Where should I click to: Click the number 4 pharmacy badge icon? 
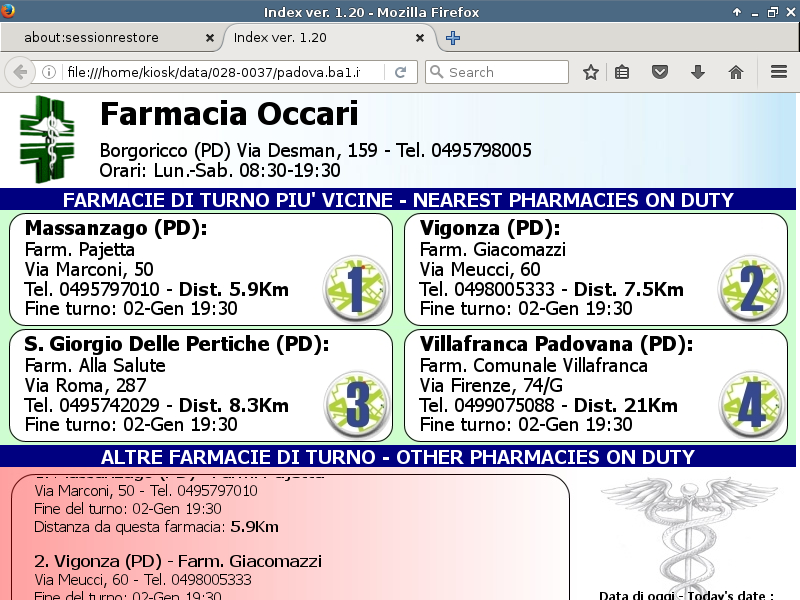[751, 404]
